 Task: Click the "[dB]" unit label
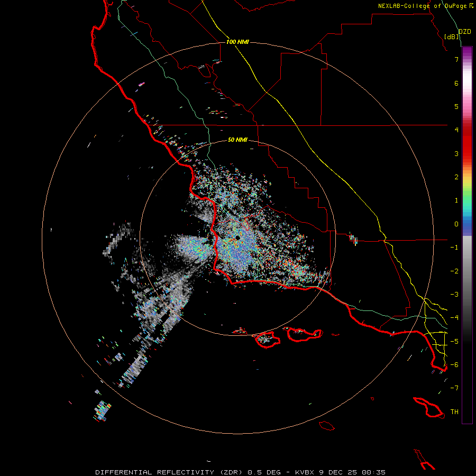click(452, 36)
